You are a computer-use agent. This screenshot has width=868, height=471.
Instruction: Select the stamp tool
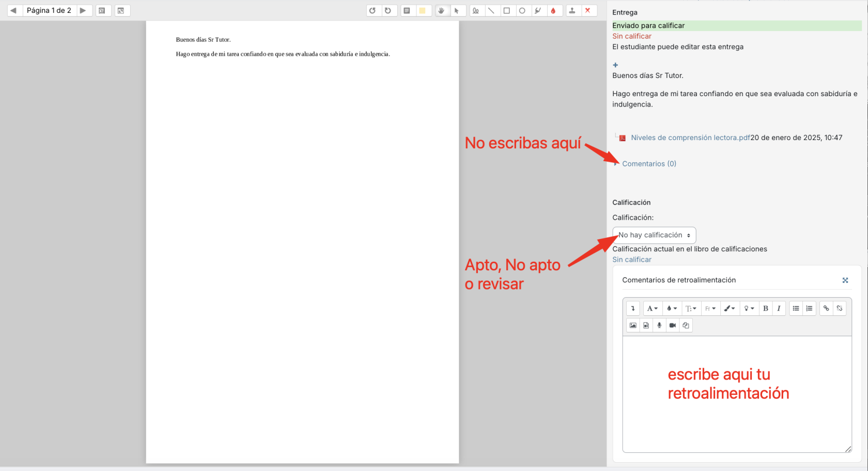coord(572,10)
